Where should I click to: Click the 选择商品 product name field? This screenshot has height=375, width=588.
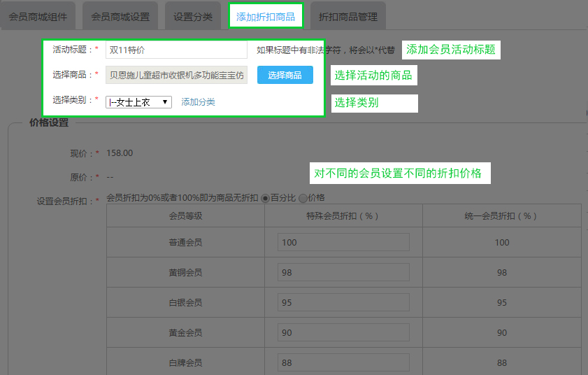176,75
